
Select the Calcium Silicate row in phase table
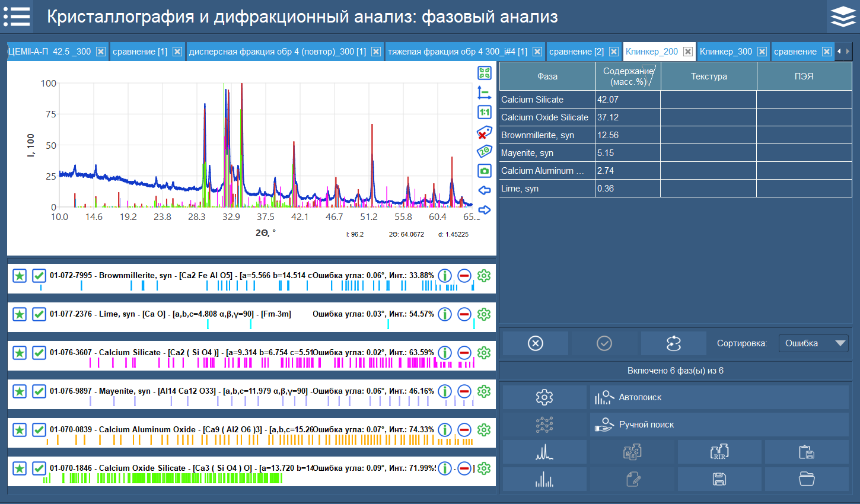point(546,99)
